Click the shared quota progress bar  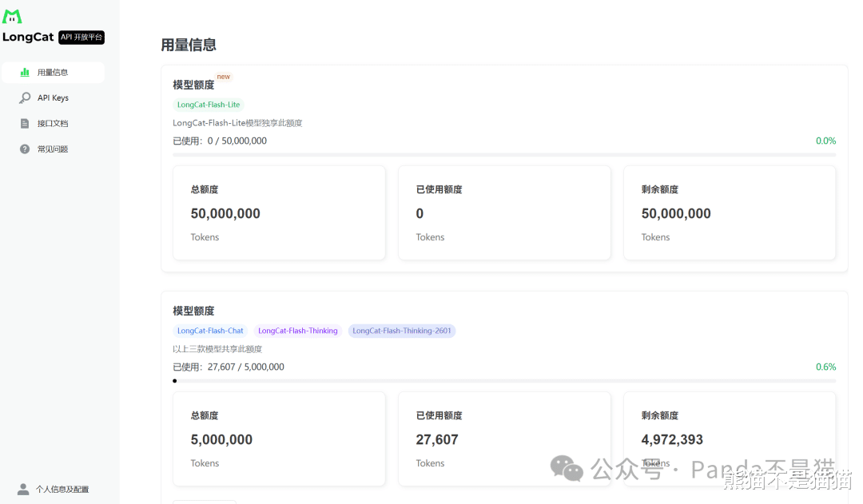click(x=504, y=381)
